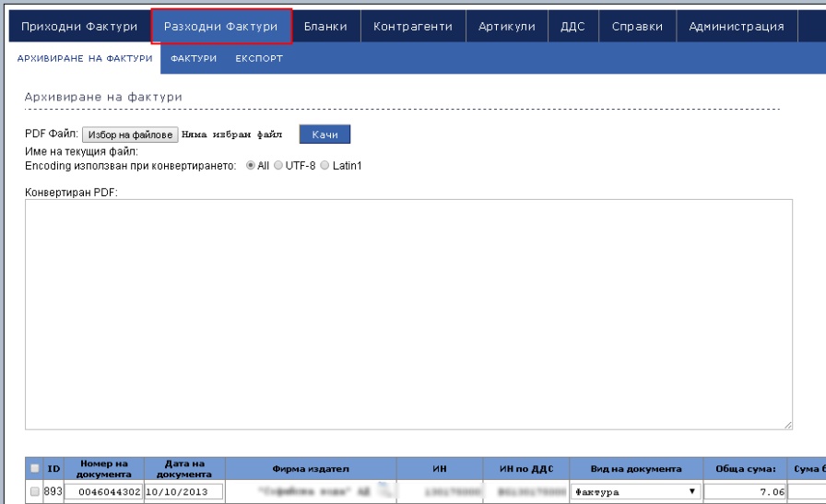
Task: Select the UTF-8 encoding radio button
Action: (278, 165)
